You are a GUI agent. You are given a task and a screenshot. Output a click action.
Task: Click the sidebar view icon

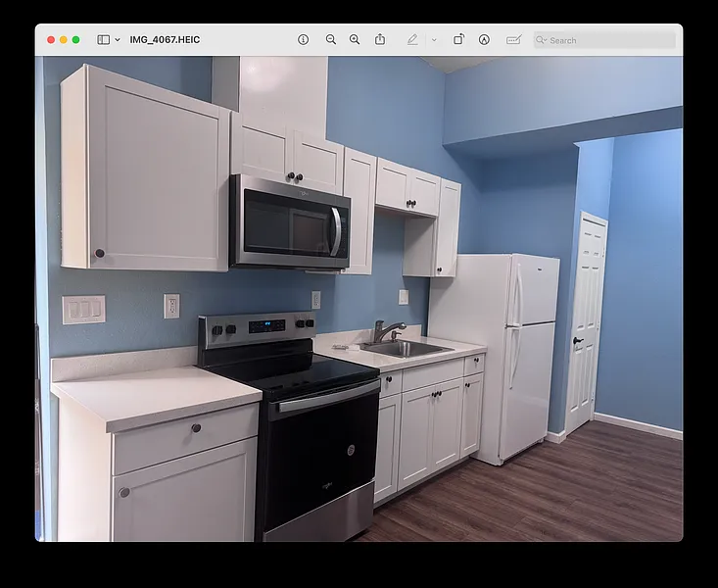[x=104, y=40]
